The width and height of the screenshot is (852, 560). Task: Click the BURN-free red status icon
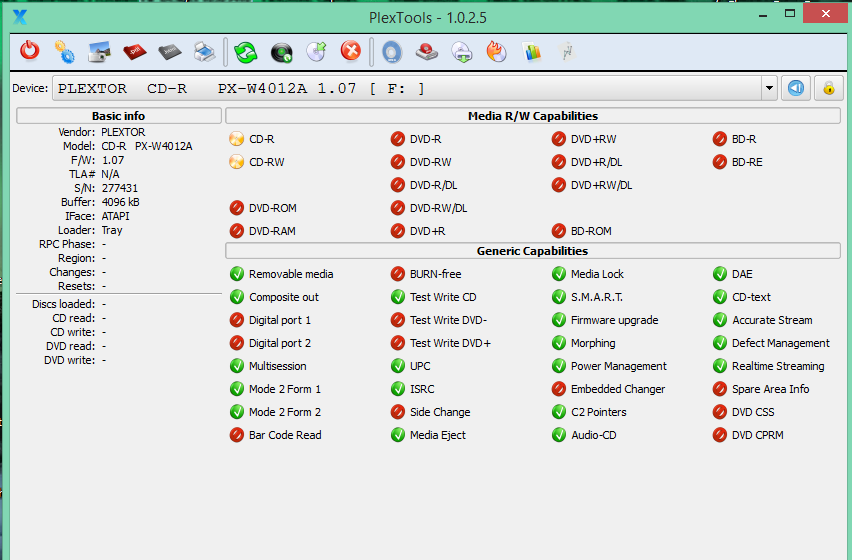point(398,274)
